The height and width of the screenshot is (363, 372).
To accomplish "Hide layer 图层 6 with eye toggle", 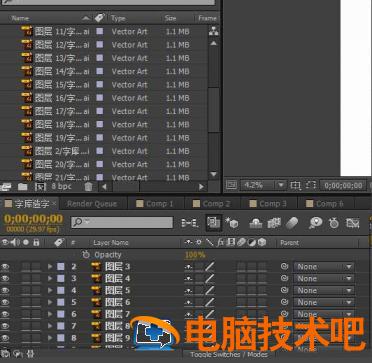I will 5,302.
